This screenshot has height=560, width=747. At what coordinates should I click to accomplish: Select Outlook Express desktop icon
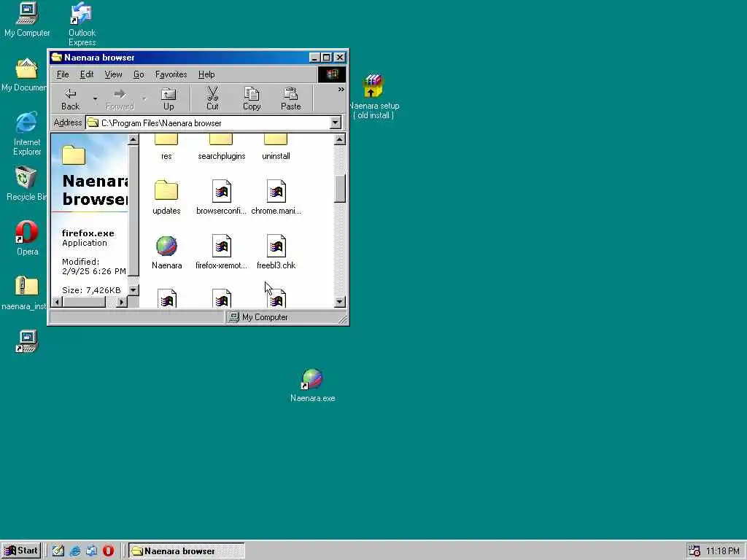pos(82,24)
